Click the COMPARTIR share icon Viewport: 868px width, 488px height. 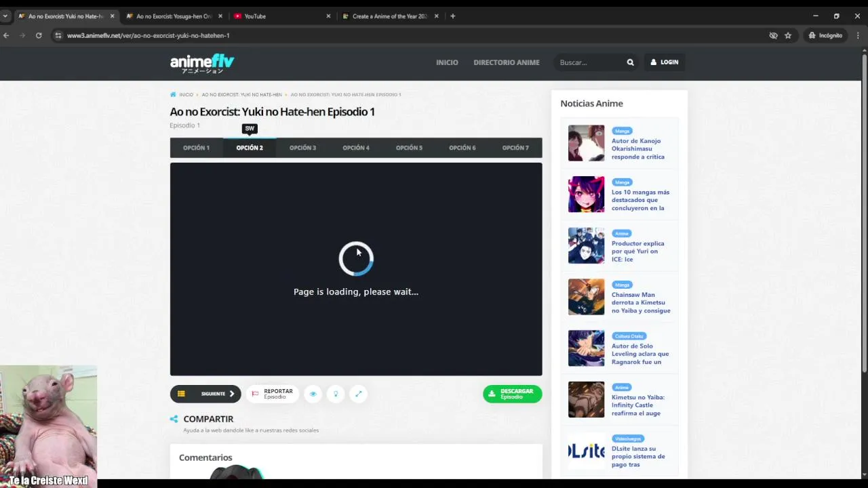[x=174, y=419]
